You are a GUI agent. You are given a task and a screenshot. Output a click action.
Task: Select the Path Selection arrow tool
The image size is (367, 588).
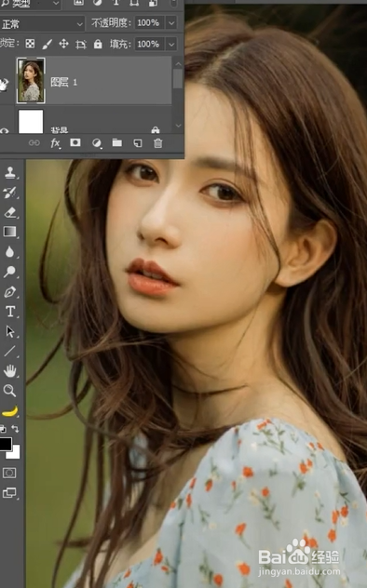pos(10,331)
